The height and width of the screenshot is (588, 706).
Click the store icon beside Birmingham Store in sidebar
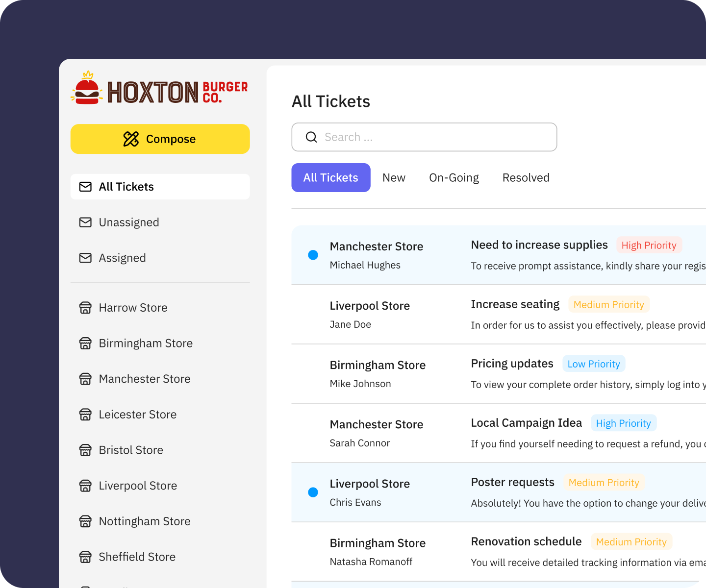point(85,343)
